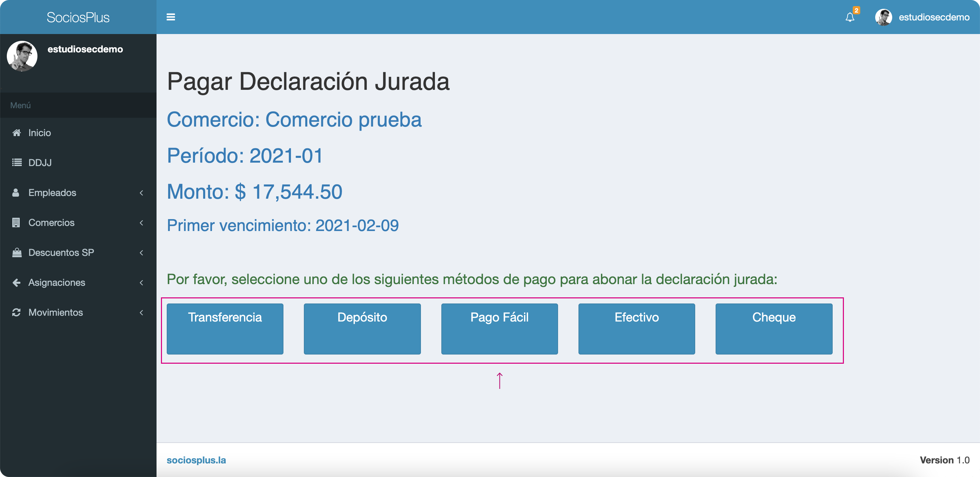Open the DDJJ menu item
Screen dimensions: 980x477
pyautogui.click(x=78, y=163)
